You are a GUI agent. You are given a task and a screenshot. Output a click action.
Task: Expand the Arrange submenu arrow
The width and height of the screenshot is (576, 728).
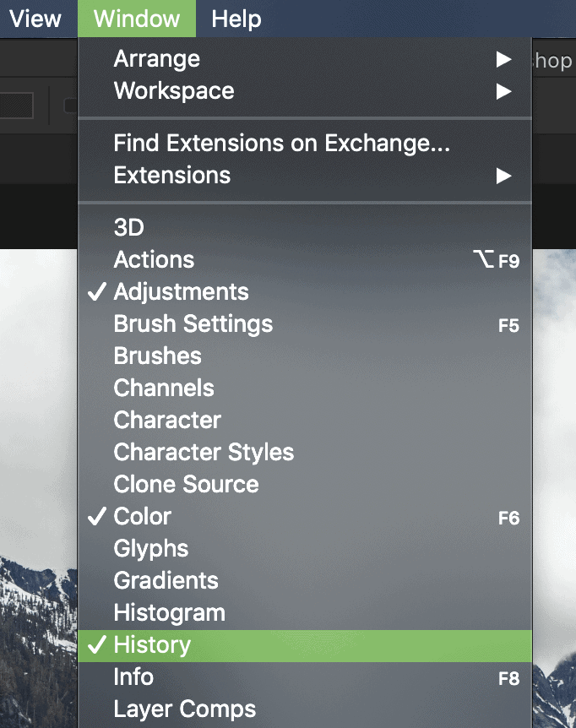[x=503, y=59]
